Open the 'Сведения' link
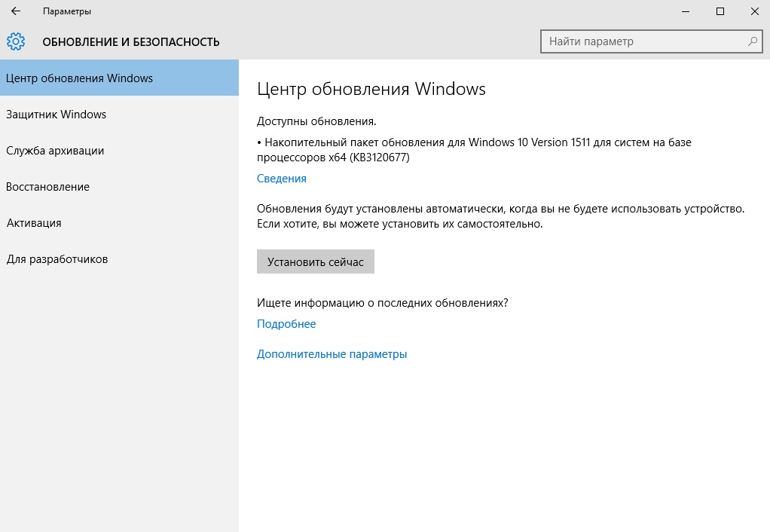This screenshot has width=770, height=532. point(281,179)
